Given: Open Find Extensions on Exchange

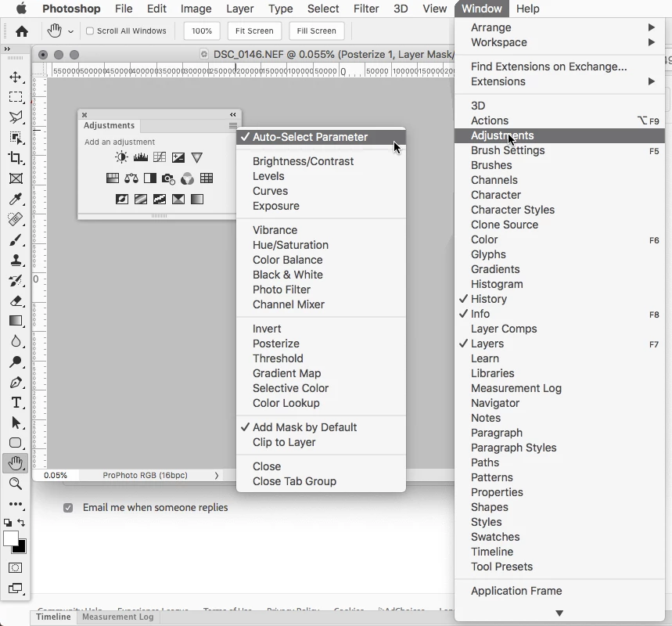Looking at the screenshot, I should pos(559,67).
